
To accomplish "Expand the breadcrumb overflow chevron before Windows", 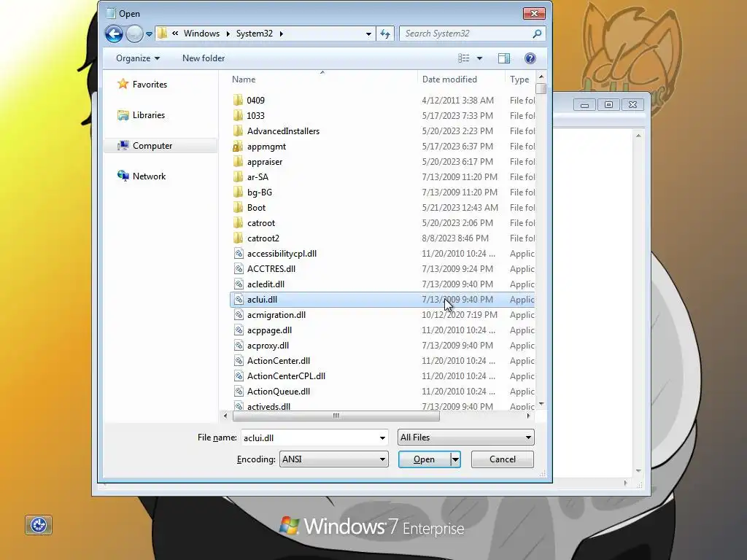I will coord(175,34).
